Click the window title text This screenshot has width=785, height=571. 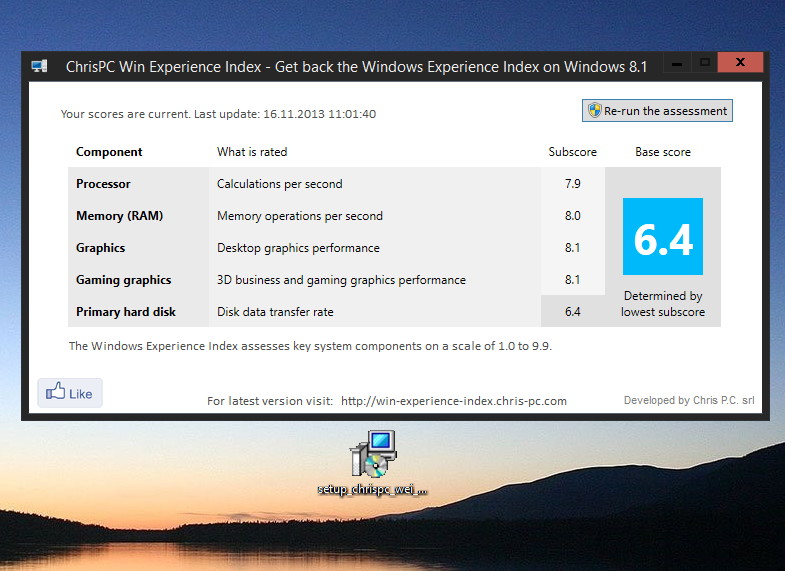click(x=356, y=67)
